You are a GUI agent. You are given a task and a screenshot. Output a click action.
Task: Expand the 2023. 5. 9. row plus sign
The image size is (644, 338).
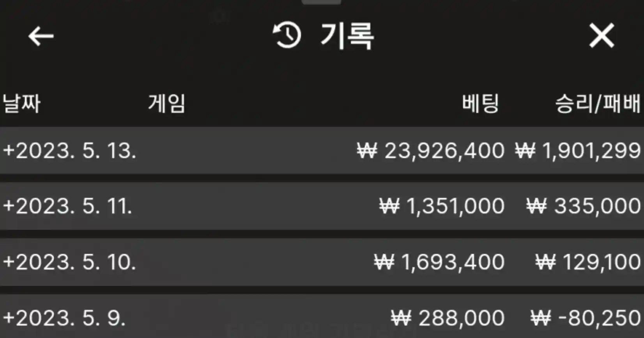pyautogui.click(x=9, y=318)
